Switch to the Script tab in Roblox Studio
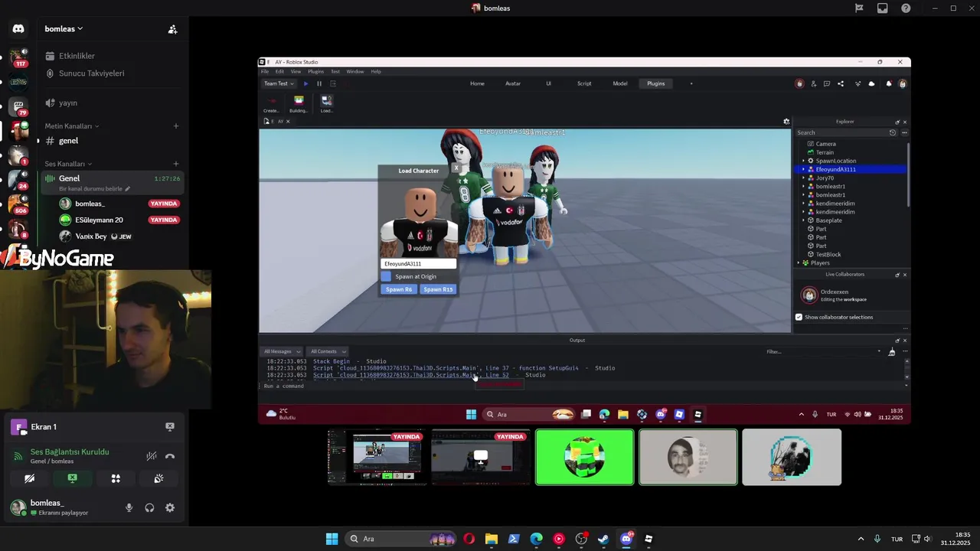 click(584, 83)
